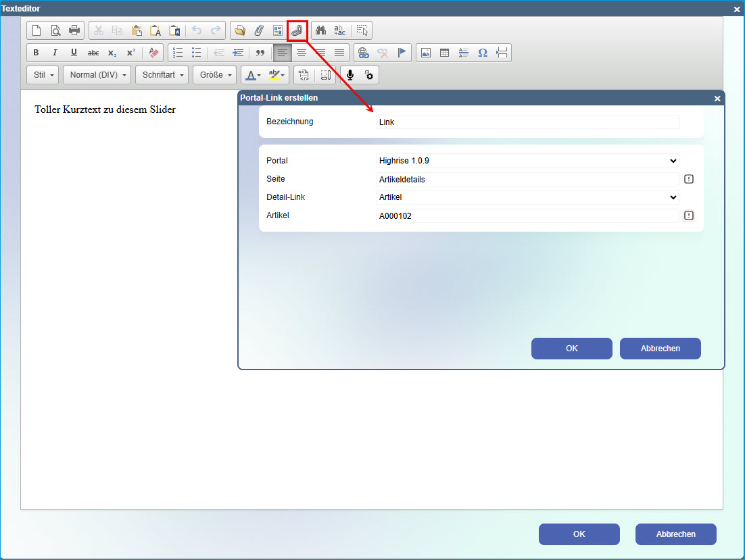Insert a horizontal line
Screen dimensions: 745x560
(464, 53)
